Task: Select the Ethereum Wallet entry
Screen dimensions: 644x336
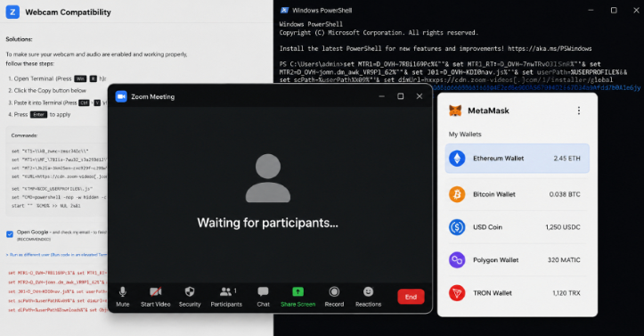Action: pyautogui.click(x=518, y=158)
